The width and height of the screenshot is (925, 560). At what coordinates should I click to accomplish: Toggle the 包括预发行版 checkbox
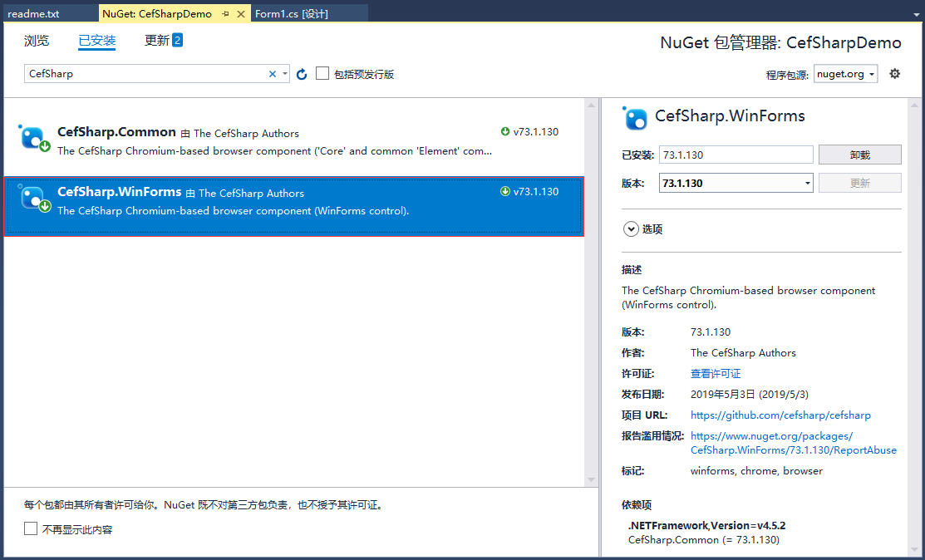[322, 73]
